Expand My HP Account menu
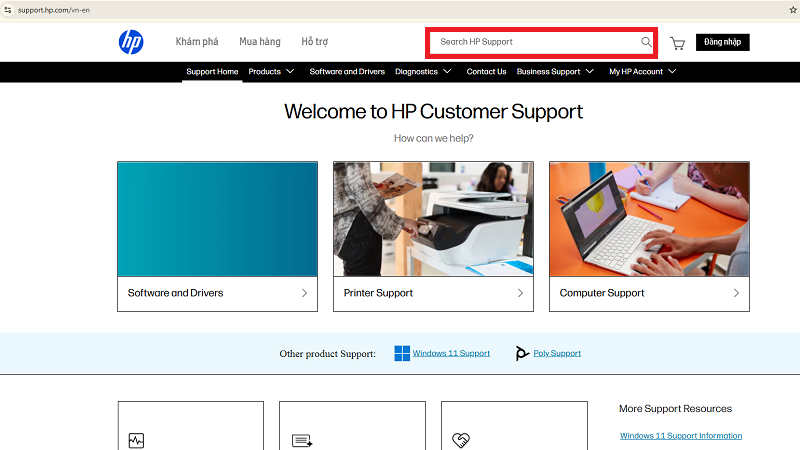 (643, 72)
